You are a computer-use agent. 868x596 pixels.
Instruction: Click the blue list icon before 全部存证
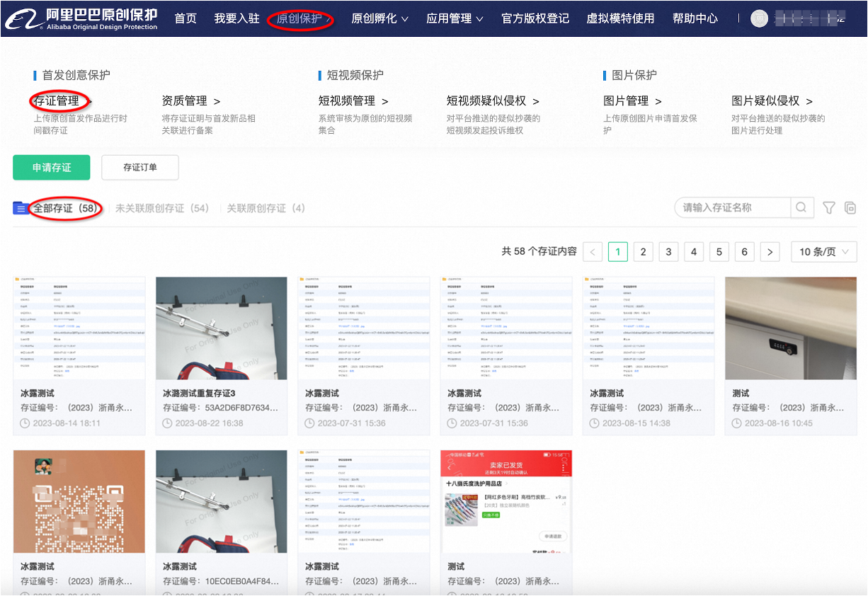[x=21, y=208]
